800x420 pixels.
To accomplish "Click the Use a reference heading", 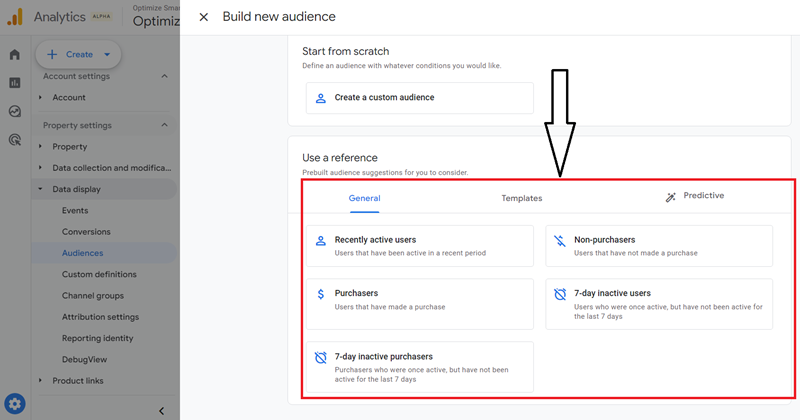I will tap(340, 158).
